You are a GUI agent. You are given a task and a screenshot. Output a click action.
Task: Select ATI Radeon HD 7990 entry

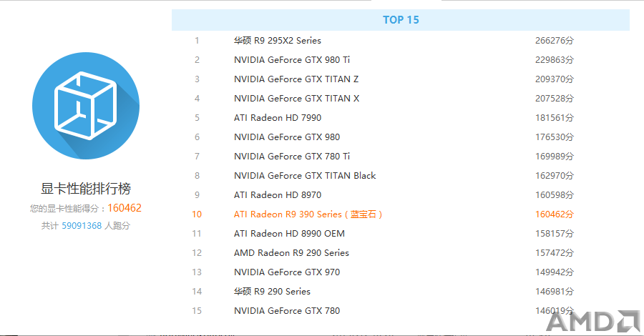click(278, 118)
